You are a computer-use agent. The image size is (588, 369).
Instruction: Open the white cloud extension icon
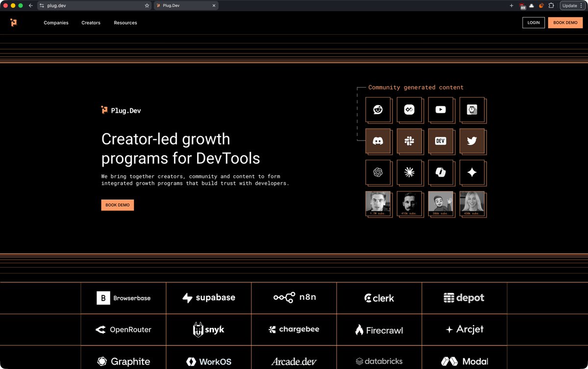click(x=532, y=5)
